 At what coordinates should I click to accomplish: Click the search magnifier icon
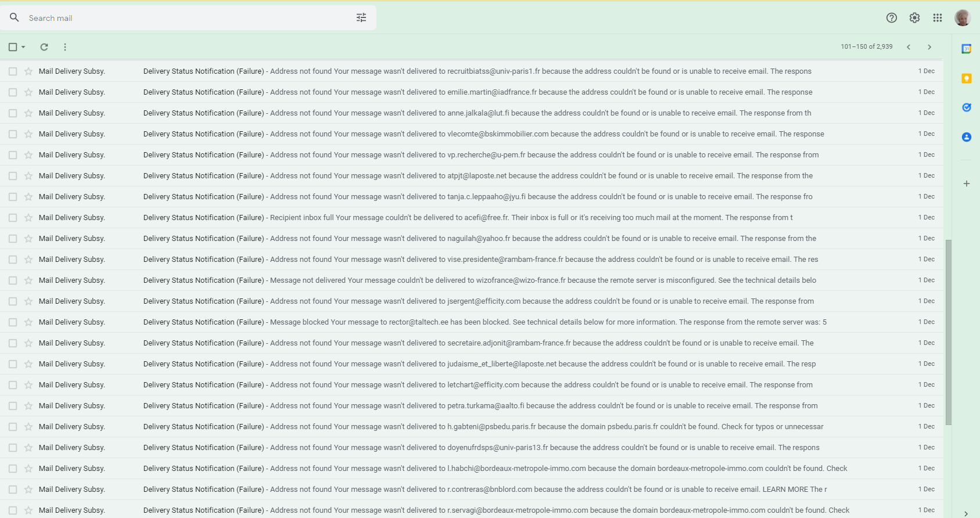click(15, 17)
